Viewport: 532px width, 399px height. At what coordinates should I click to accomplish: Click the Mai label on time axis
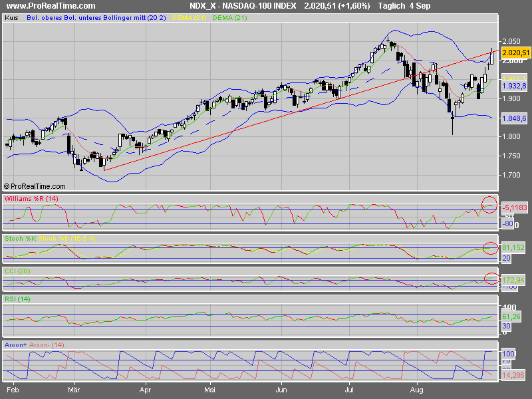point(209,390)
